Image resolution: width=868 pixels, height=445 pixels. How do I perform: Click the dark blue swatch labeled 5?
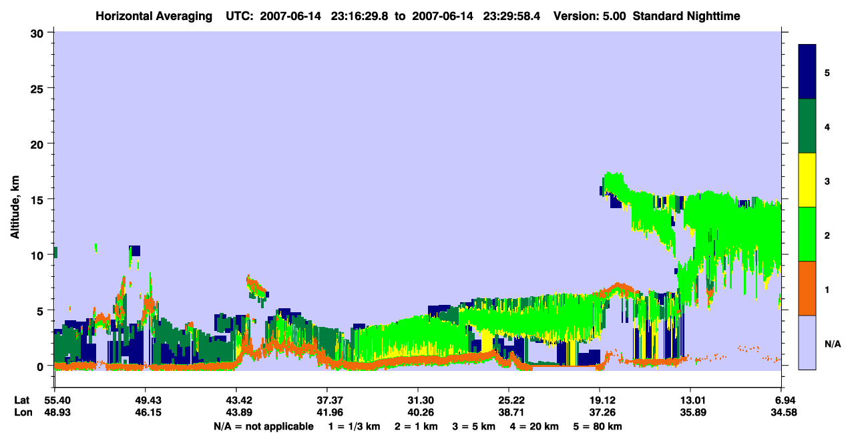coord(807,72)
